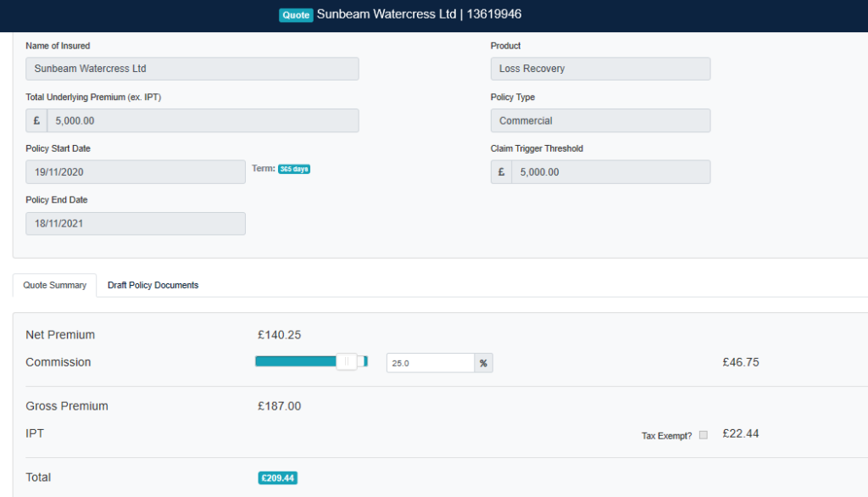Click the Commission slider handle
The image size is (868, 497).
(x=347, y=362)
